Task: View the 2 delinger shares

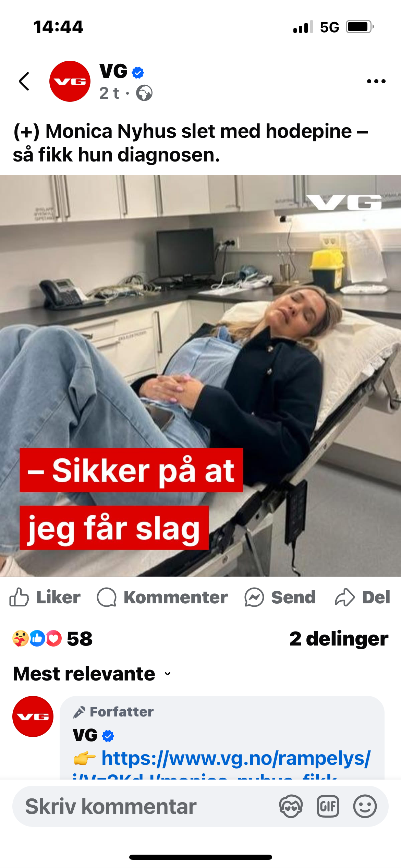Action: (x=339, y=639)
